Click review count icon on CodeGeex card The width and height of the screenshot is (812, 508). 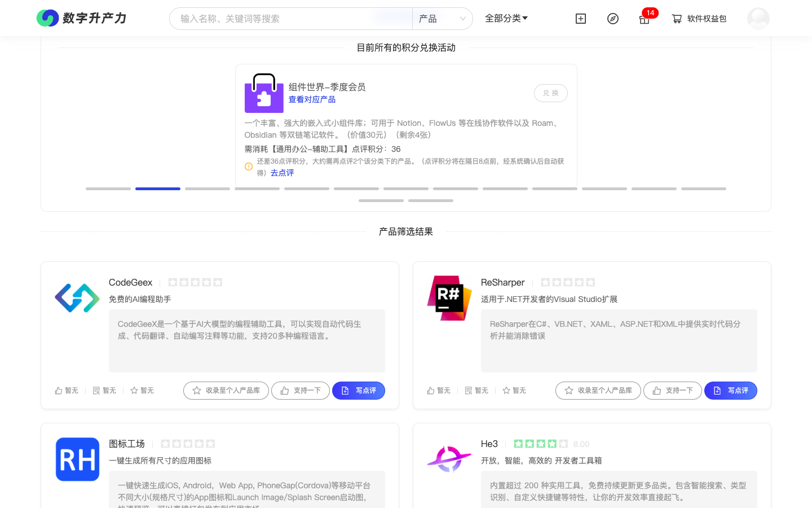(104, 391)
